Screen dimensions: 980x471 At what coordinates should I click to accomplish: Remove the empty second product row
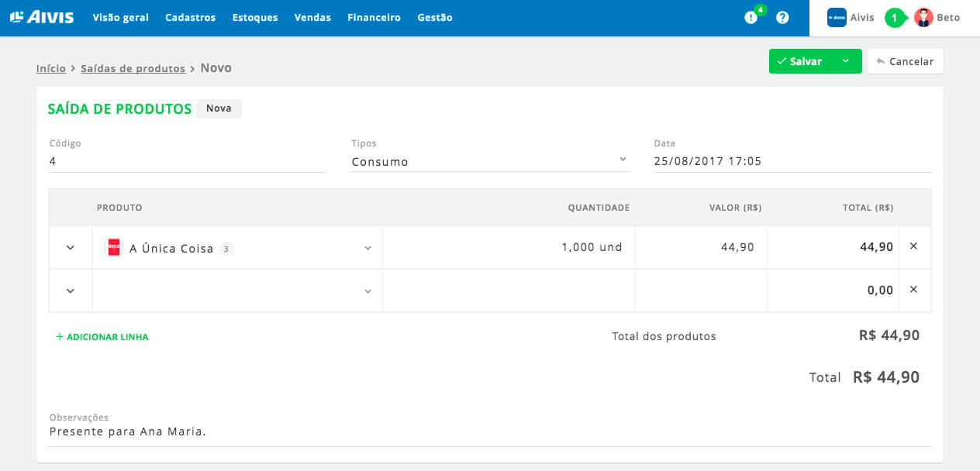pos(913,290)
